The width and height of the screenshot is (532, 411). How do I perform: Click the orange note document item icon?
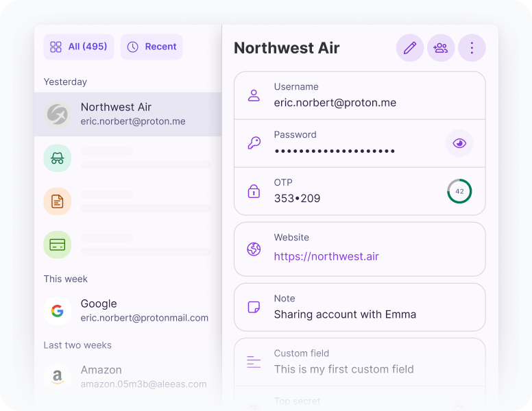[58, 201]
